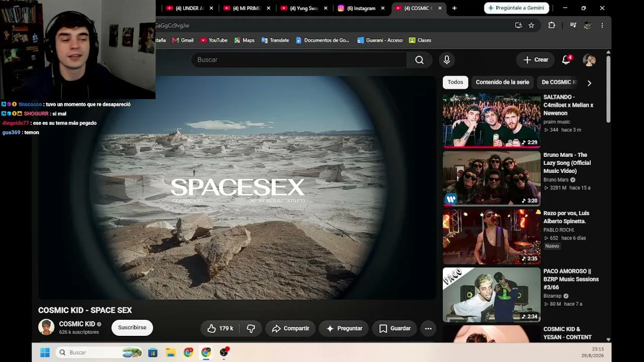Open the YouTube bookmark

click(214, 40)
